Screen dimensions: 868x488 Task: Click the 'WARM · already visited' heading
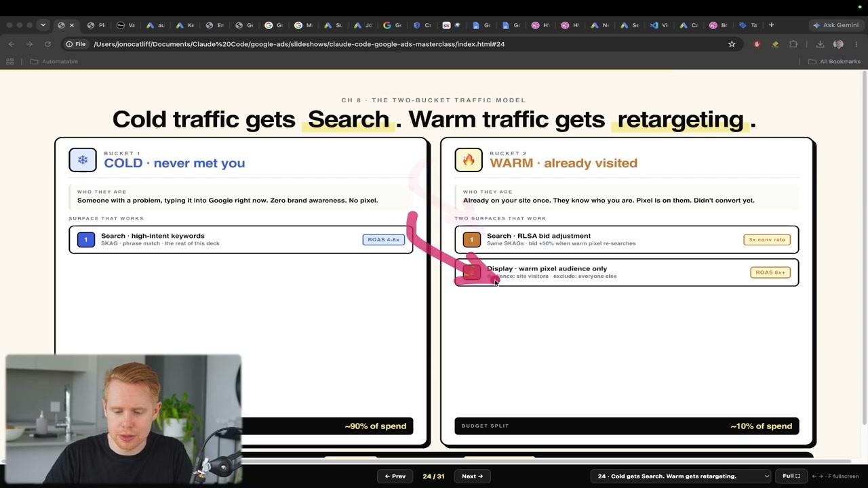click(564, 163)
